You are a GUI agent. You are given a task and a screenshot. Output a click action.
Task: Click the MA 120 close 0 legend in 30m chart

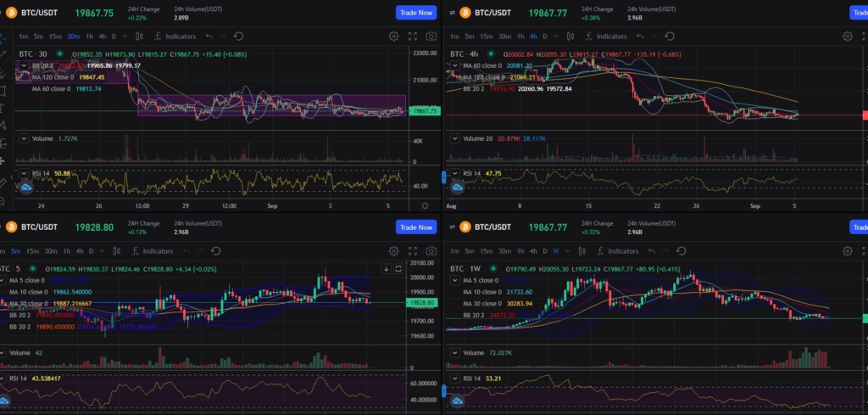pyautogui.click(x=52, y=77)
